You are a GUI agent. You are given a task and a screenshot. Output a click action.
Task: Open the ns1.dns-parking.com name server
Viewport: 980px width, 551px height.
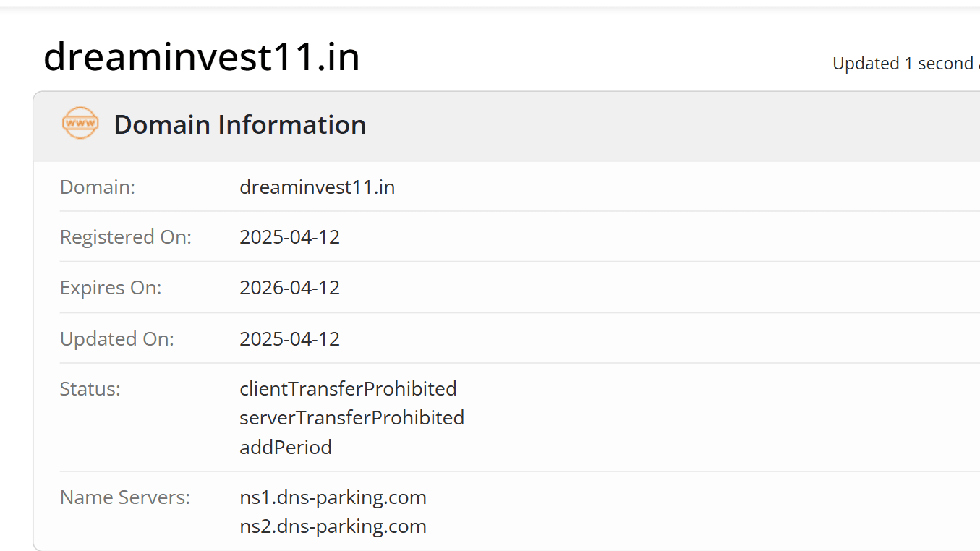(333, 497)
